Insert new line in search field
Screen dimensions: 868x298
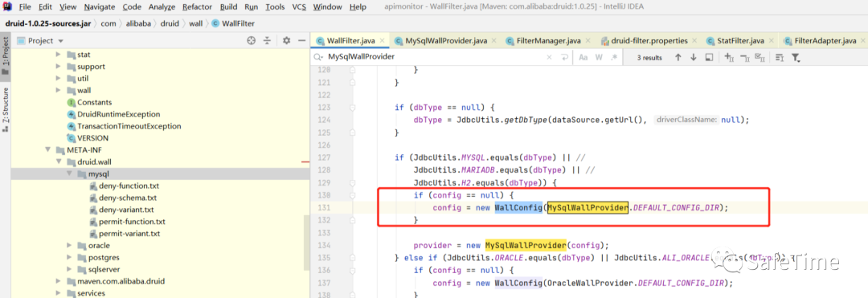click(564, 57)
